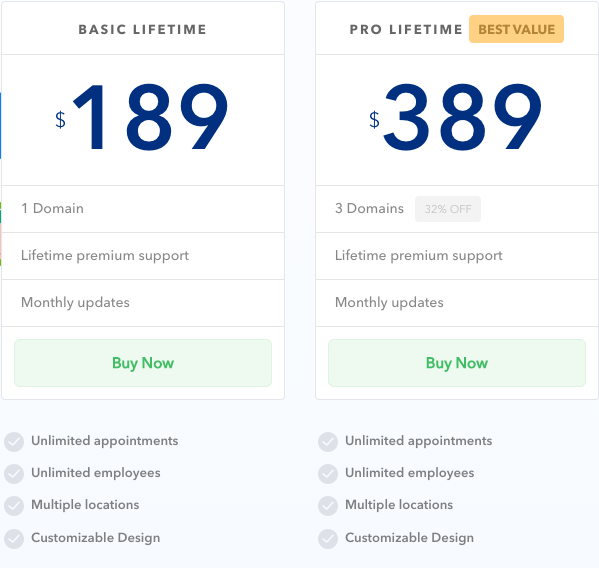
Task: Click the 1 Domain row
Action: (143, 209)
